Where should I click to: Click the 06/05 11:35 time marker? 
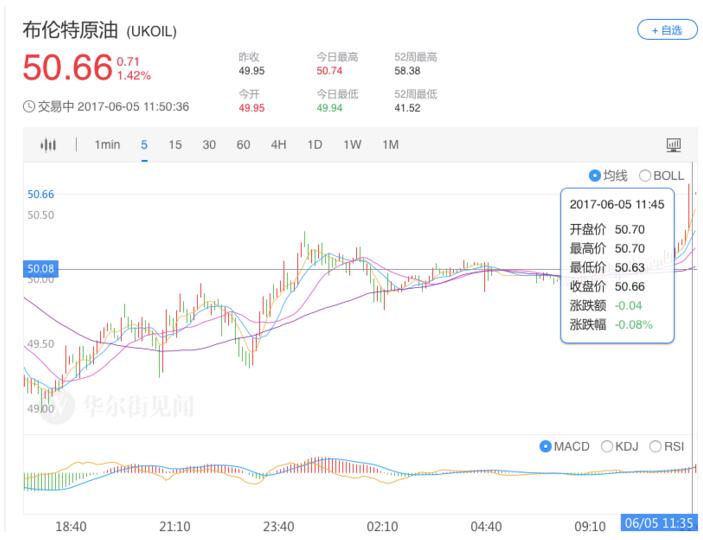pyautogui.click(x=657, y=523)
